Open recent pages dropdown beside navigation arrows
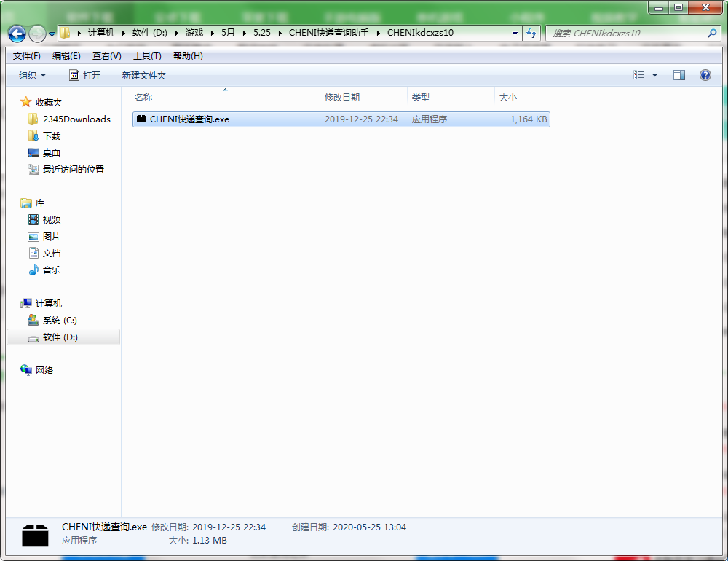The width and height of the screenshot is (728, 561). coord(52,34)
